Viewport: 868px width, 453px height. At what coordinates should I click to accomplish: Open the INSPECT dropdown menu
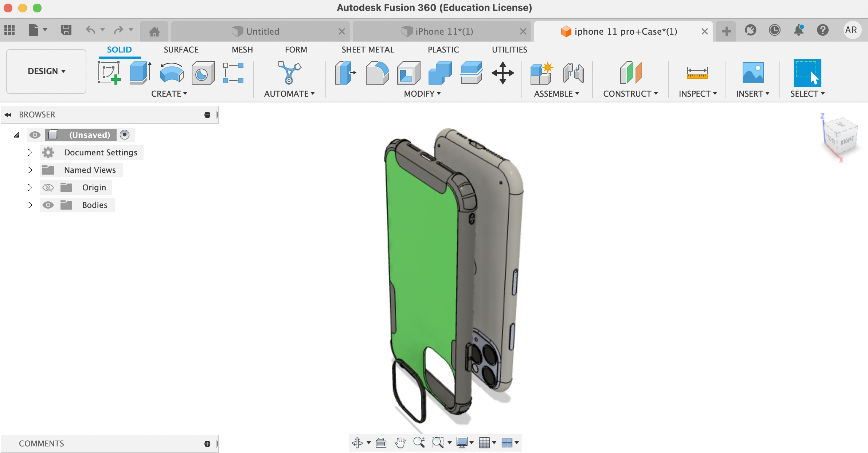pyautogui.click(x=698, y=94)
